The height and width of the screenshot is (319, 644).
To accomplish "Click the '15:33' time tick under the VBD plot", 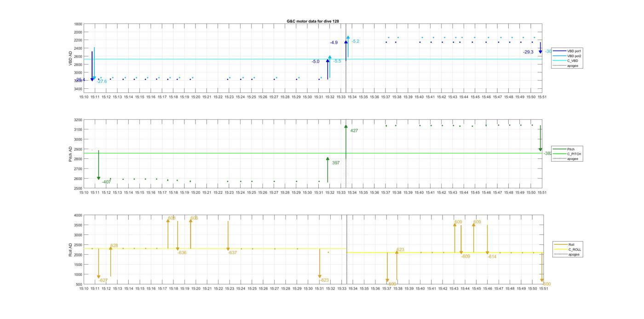I will (341, 97).
